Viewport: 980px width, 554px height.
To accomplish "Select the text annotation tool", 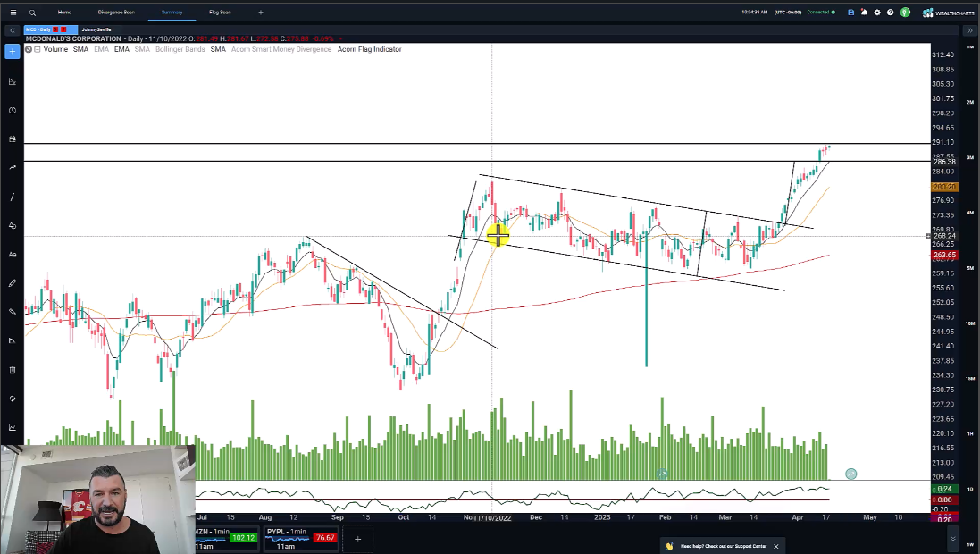I will click(x=13, y=255).
